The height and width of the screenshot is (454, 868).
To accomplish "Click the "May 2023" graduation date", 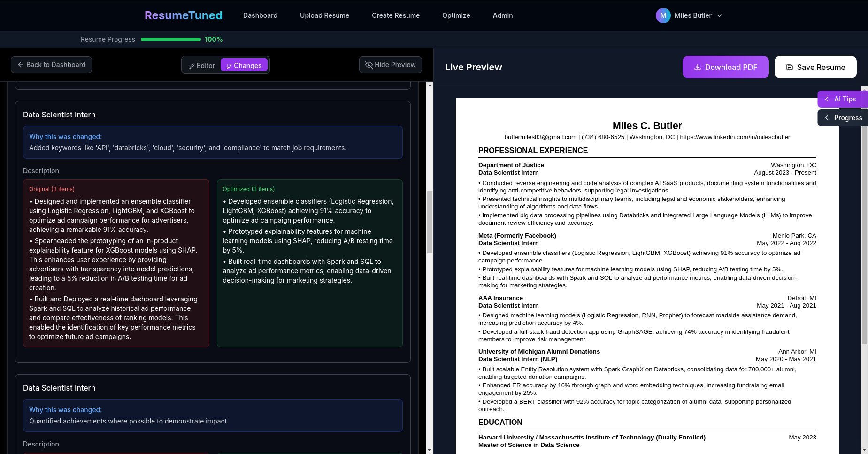I will 802,438.
